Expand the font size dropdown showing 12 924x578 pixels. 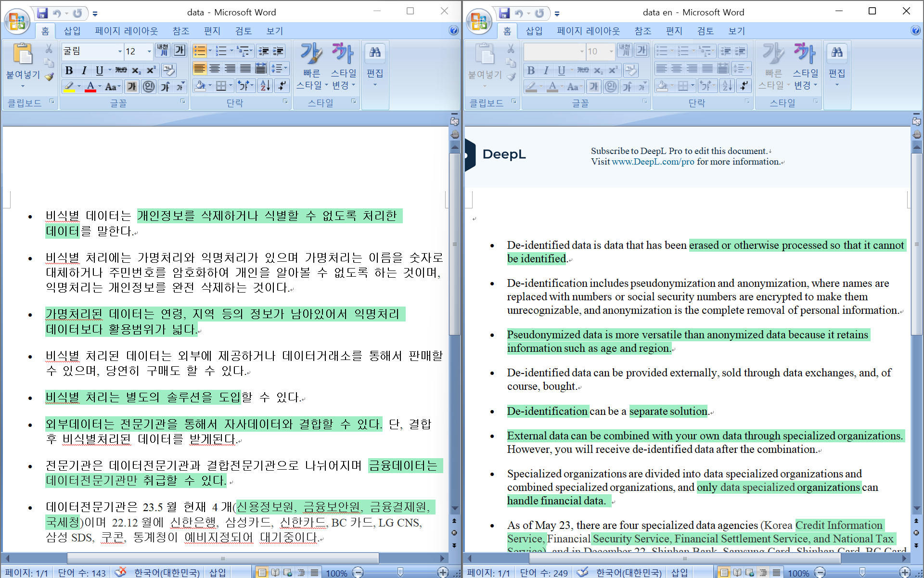pyautogui.click(x=149, y=51)
